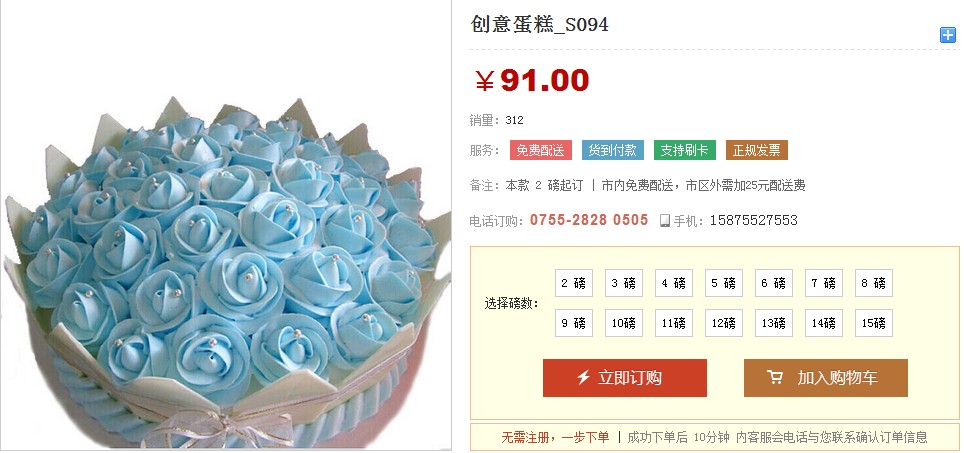The width and height of the screenshot is (964, 453).
Task: Click the shopping cart icon
Action: coord(775,377)
